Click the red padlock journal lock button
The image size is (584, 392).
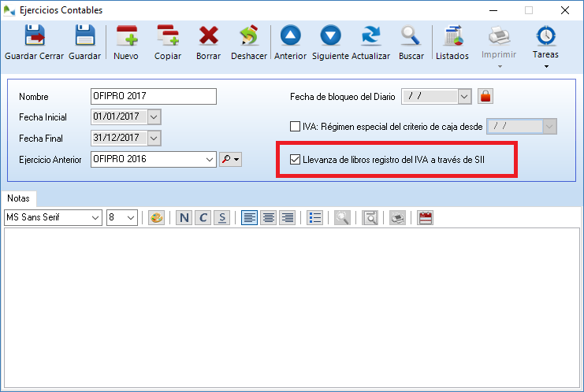click(485, 96)
